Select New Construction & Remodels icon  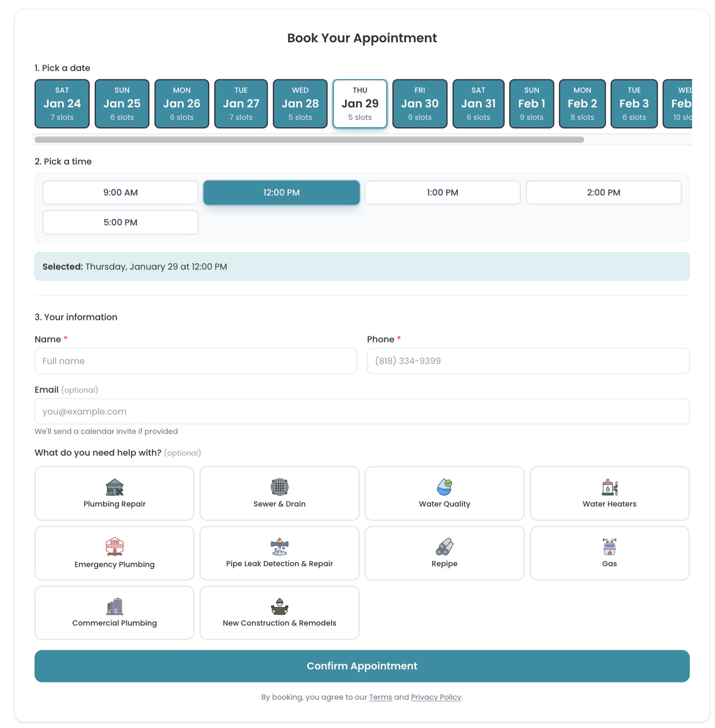tap(280, 606)
